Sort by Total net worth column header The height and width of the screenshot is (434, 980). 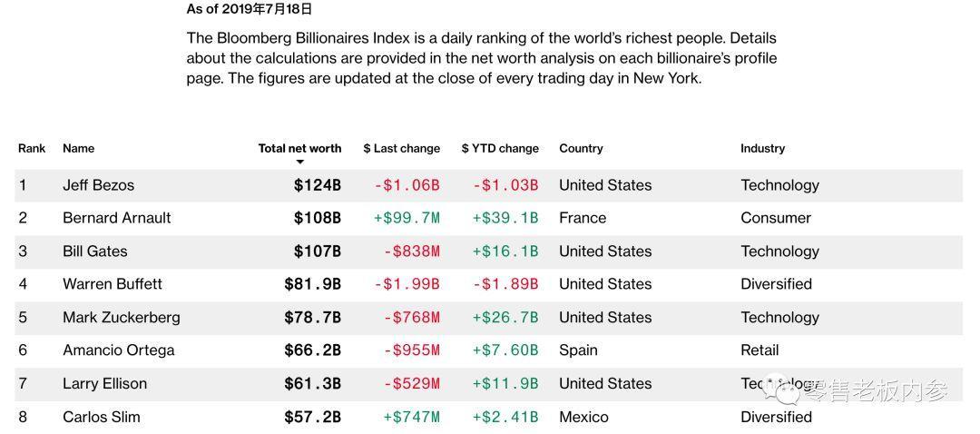coord(299,148)
